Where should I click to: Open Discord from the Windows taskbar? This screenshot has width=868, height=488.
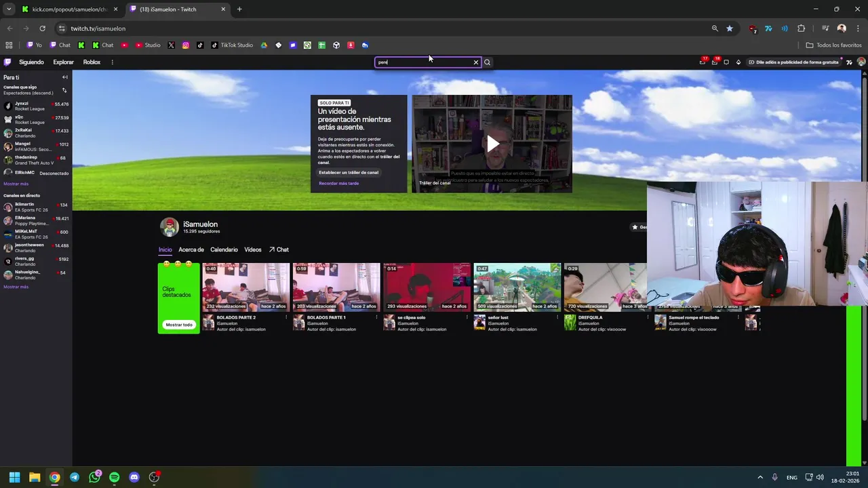coord(134,477)
